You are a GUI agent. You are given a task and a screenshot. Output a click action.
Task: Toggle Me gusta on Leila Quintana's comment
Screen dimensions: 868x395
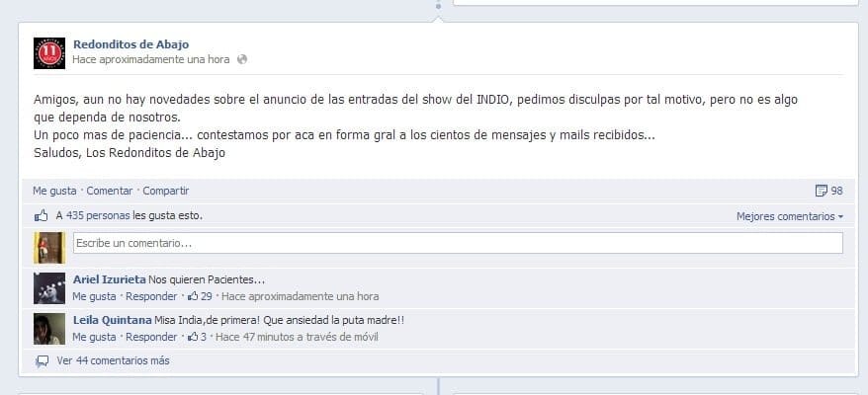click(x=94, y=337)
